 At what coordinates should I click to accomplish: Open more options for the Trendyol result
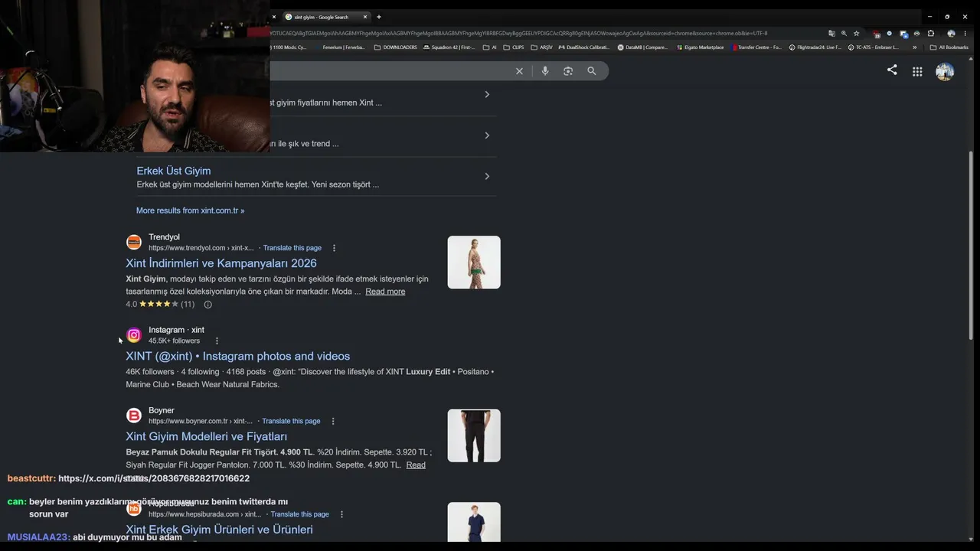point(334,248)
